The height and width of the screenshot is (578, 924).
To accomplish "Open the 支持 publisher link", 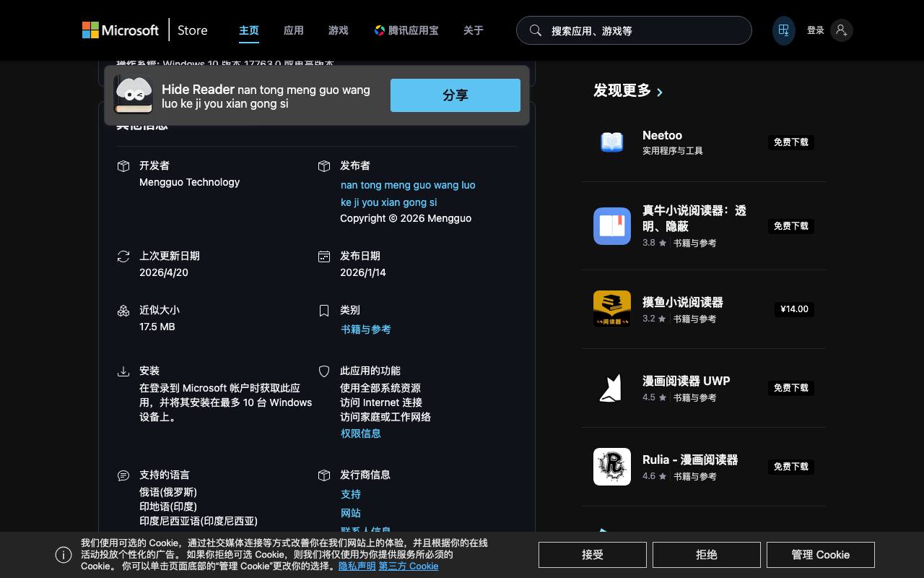I will coord(351,494).
